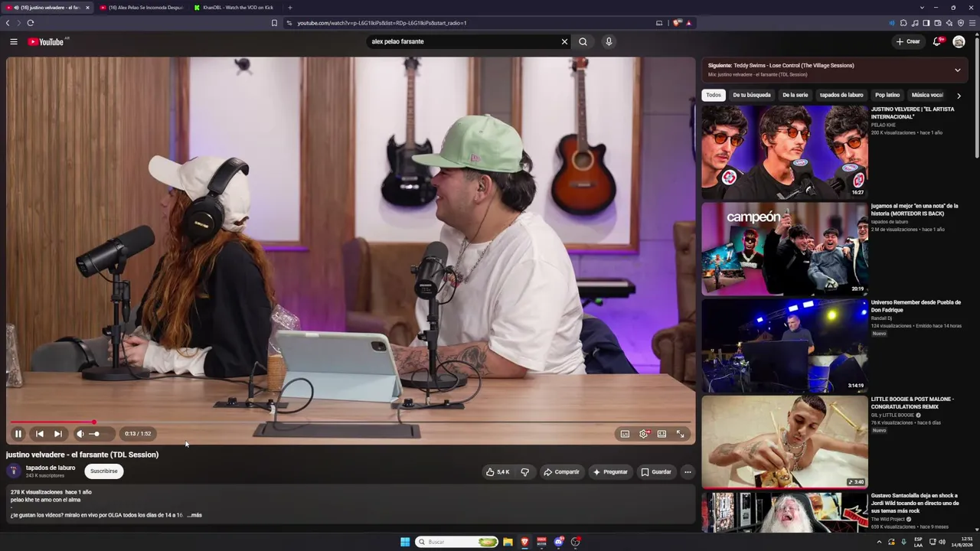
Task: Toggle the browser sidebar panel
Action: coord(926,23)
